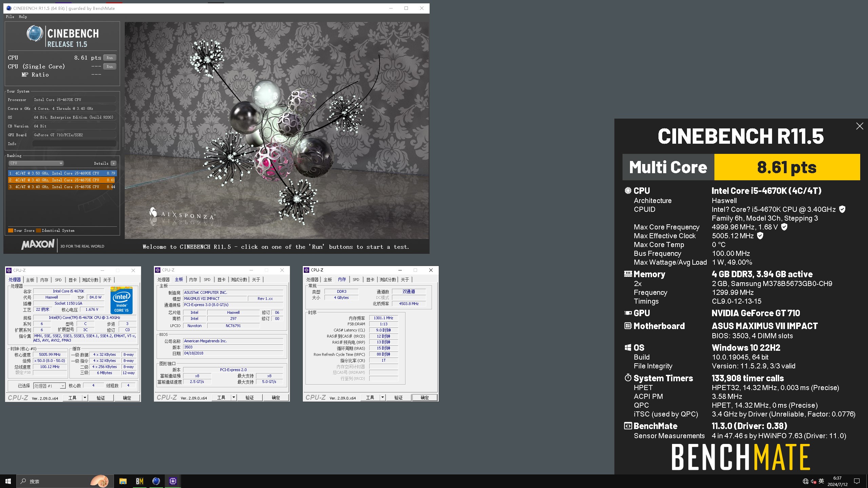
Task: Click 验证 in the mainboard CPU-Z window
Action: click(250, 398)
